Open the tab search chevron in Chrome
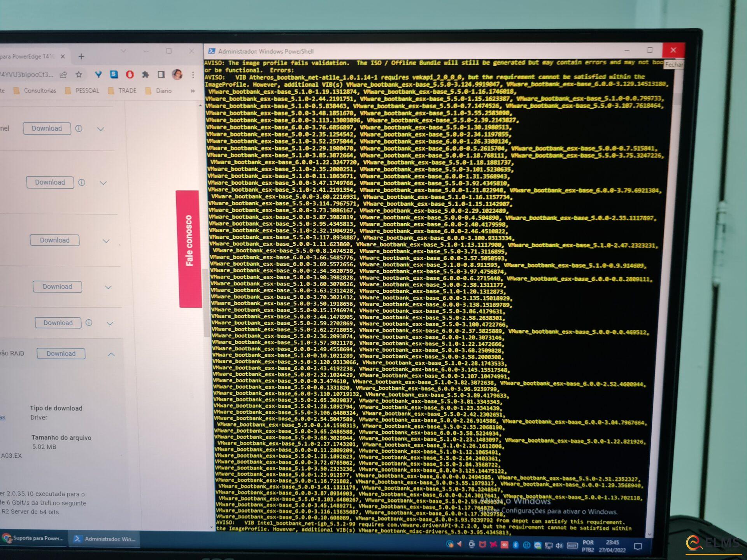The width and height of the screenshot is (747, 560). click(123, 51)
